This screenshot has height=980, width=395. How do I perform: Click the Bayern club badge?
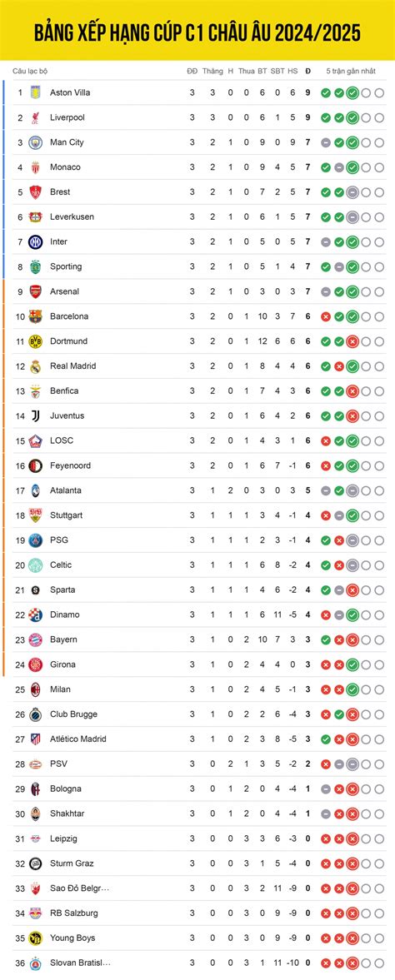(35, 639)
